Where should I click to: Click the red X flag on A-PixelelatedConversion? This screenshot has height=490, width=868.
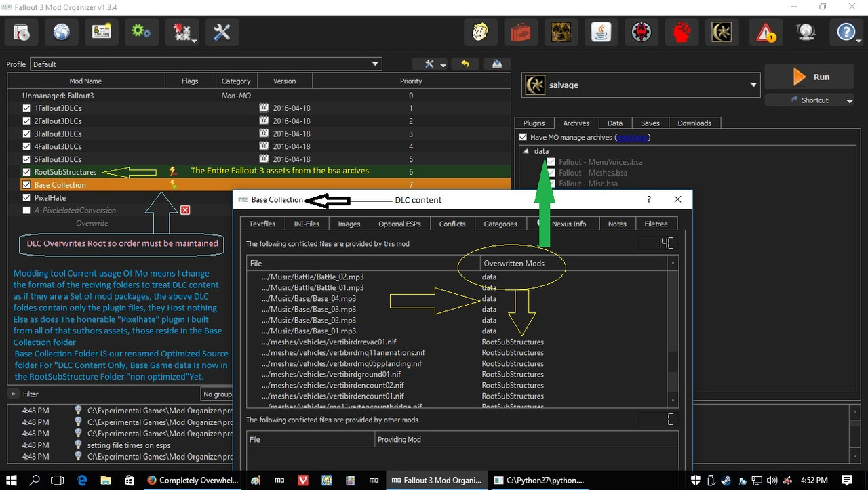point(185,210)
